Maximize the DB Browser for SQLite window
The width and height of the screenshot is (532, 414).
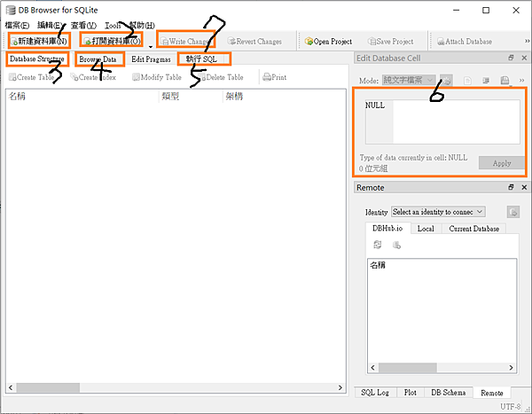point(486,10)
